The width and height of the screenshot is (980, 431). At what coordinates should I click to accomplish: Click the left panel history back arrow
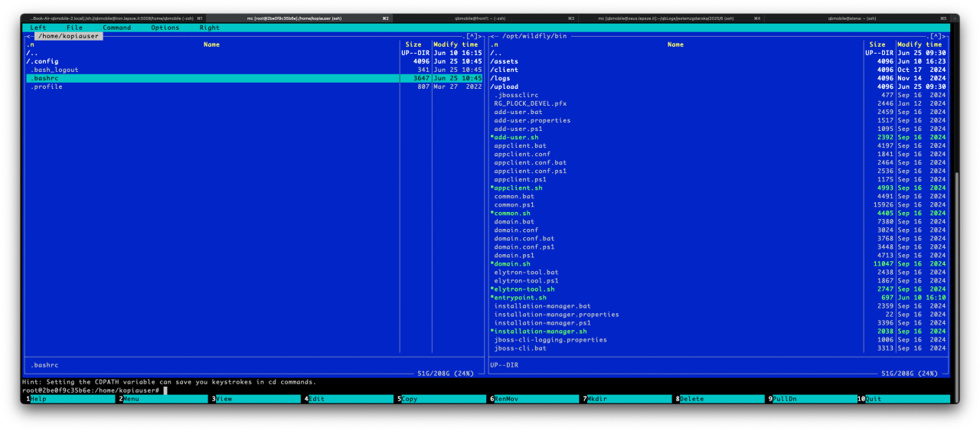28,36
